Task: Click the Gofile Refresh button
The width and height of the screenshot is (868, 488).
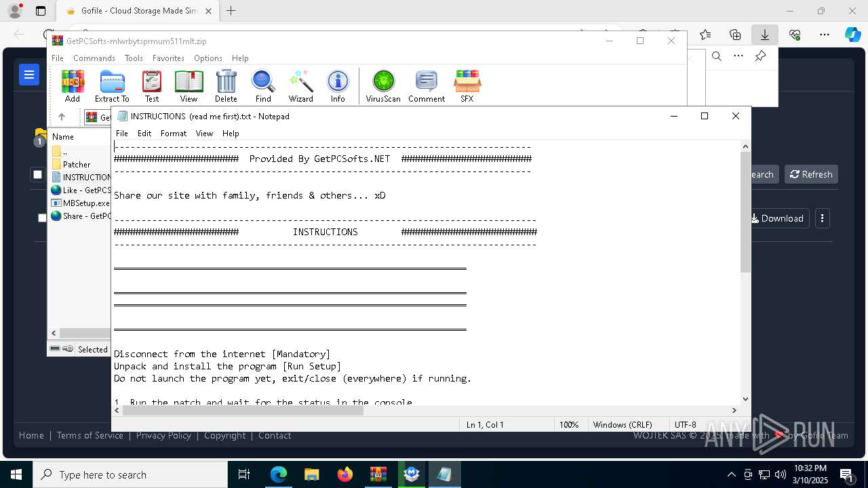Action: pos(811,174)
